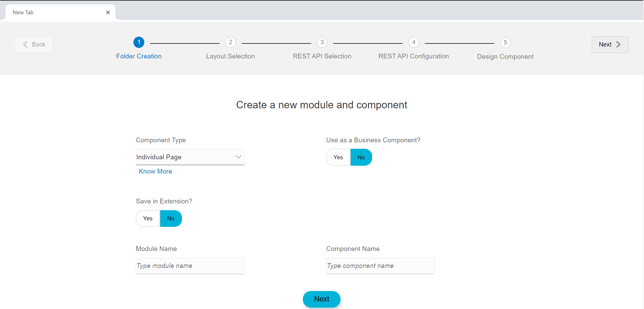Screen dimensions: 644x309
Task: Click the Type component name field
Action: [x=380, y=266]
